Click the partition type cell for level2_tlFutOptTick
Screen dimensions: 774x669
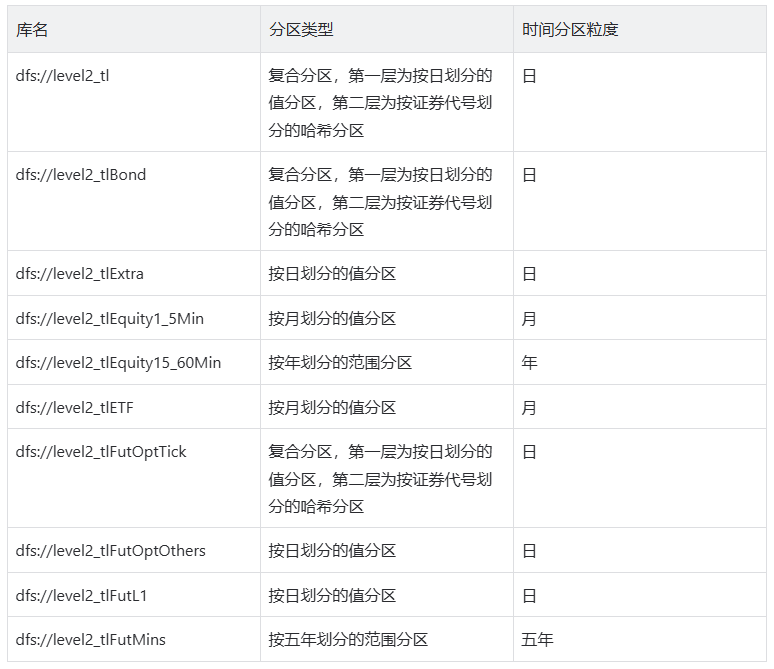pos(380,479)
